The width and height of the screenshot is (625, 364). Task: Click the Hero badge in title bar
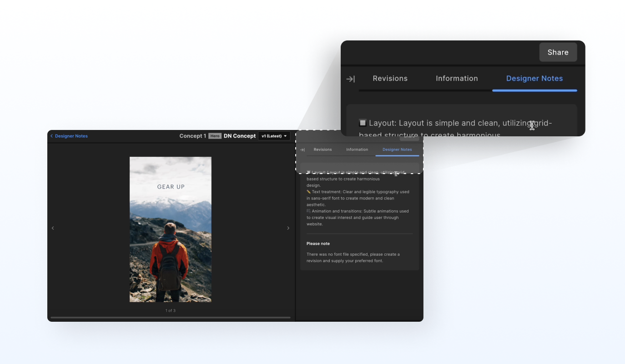pyautogui.click(x=215, y=136)
